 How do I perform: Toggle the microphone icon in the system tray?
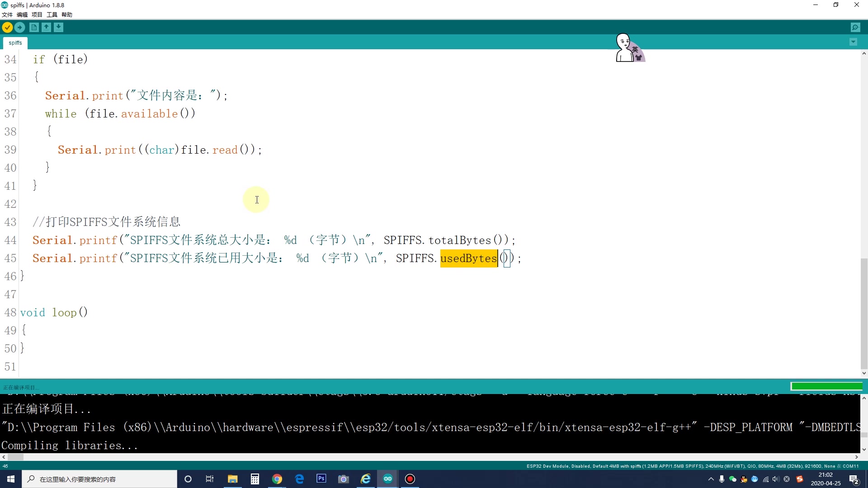click(x=722, y=479)
